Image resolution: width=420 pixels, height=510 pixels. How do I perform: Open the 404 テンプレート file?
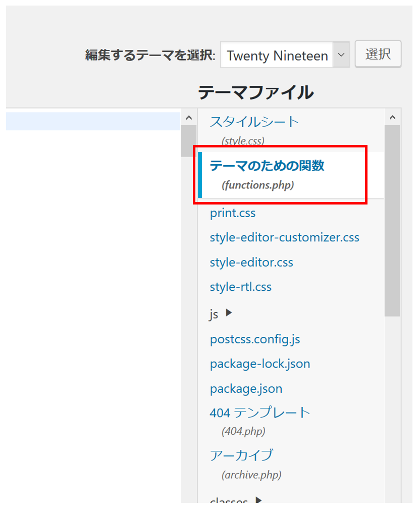click(x=259, y=413)
